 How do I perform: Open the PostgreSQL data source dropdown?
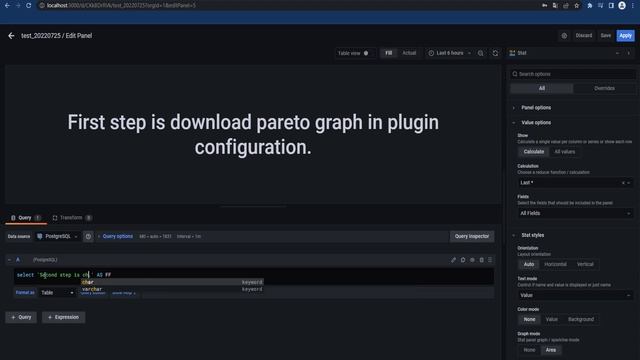coord(57,236)
